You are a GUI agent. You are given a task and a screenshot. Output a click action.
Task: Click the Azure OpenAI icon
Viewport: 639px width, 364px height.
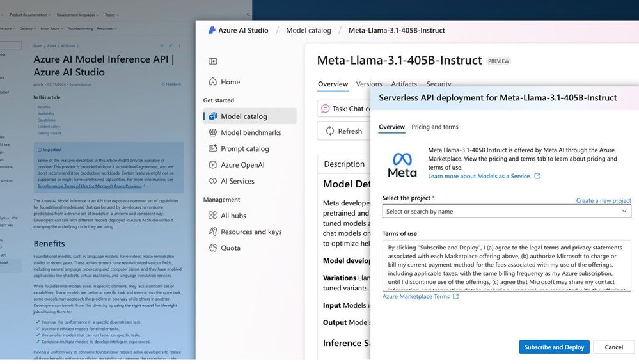point(213,164)
